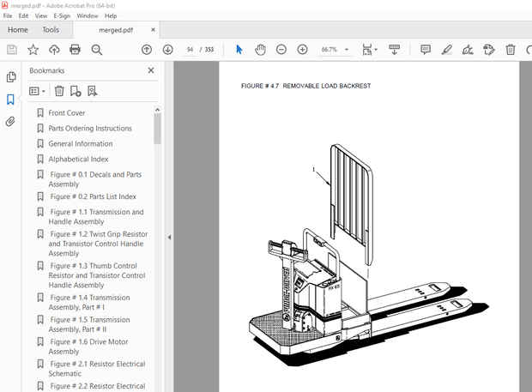This screenshot has width=532, height=392.
Task: Close the Bookmarks panel
Action: [x=151, y=70]
